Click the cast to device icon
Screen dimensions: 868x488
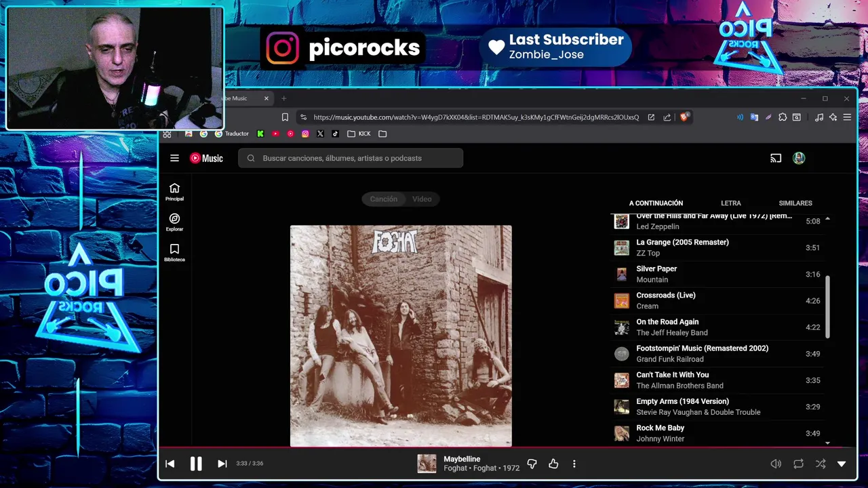click(776, 158)
